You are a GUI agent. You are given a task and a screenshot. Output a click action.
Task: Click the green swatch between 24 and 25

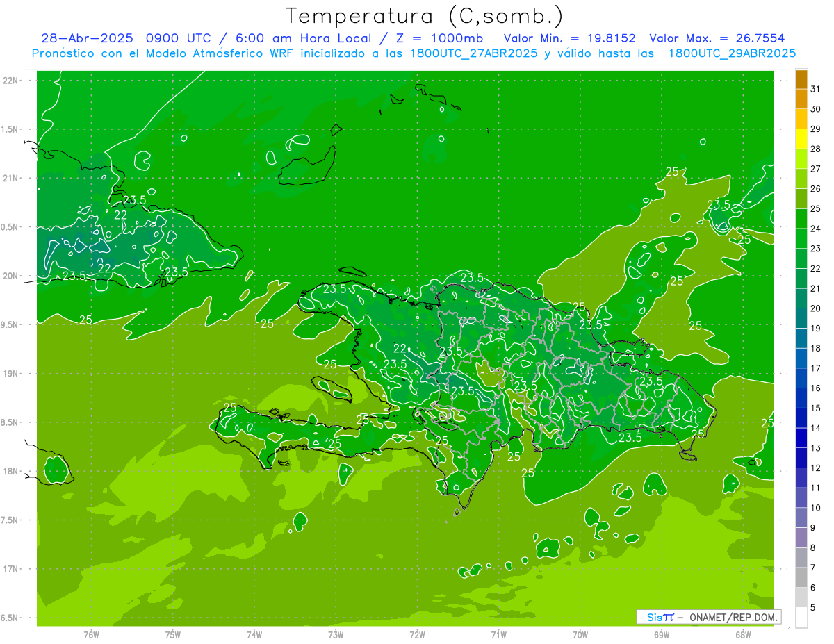(x=801, y=218)
